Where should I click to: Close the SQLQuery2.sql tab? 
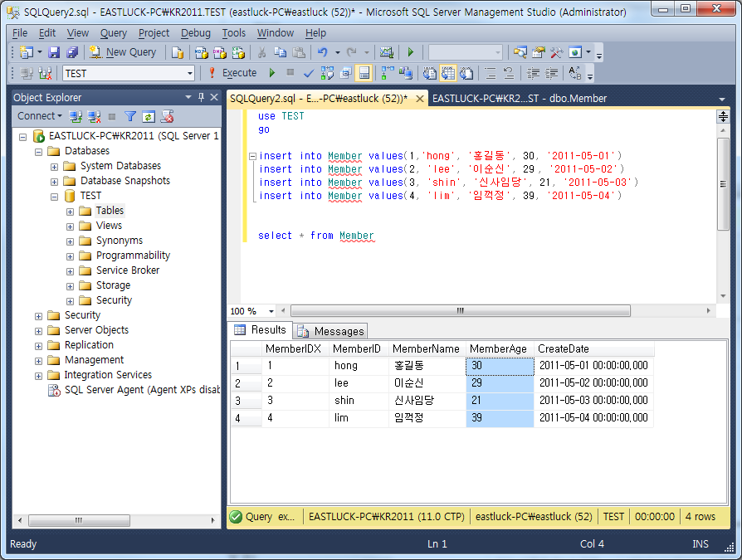pos(419,99)
